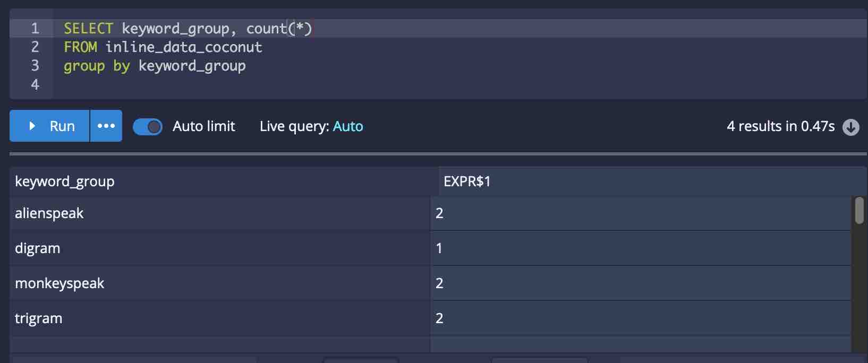Select the digram cell
Image resolution: width=868 pixels, height=363 pixels.
[38, 248]
